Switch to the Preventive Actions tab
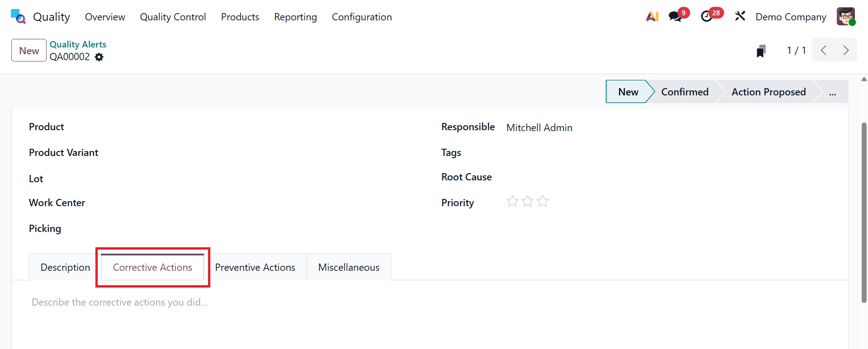 tap(255, 267)
